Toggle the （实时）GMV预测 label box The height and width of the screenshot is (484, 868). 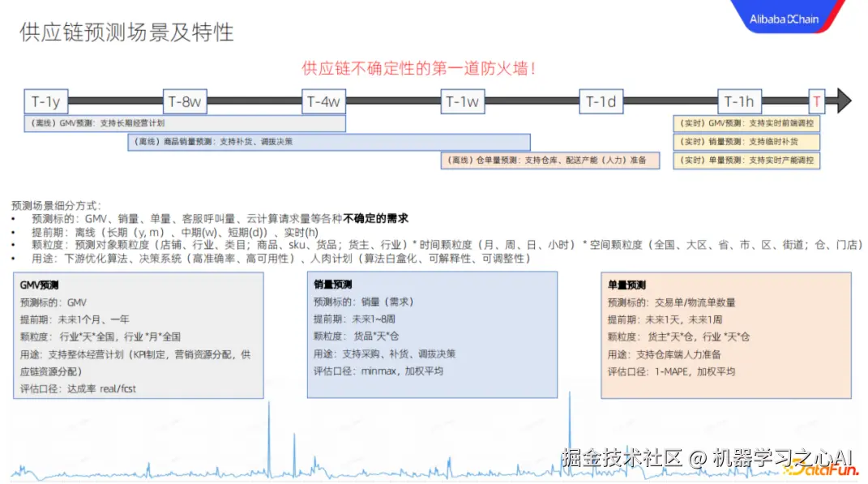[x=746, y=123]
